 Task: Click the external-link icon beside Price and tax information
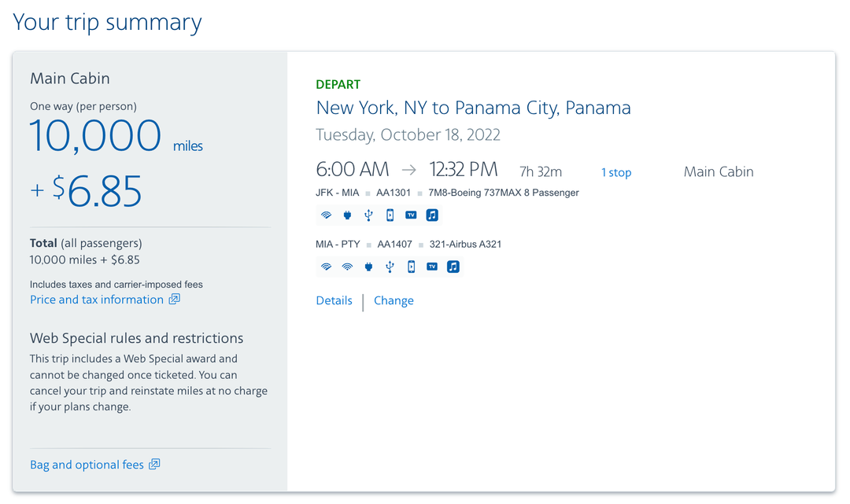[x=175, y=299]
